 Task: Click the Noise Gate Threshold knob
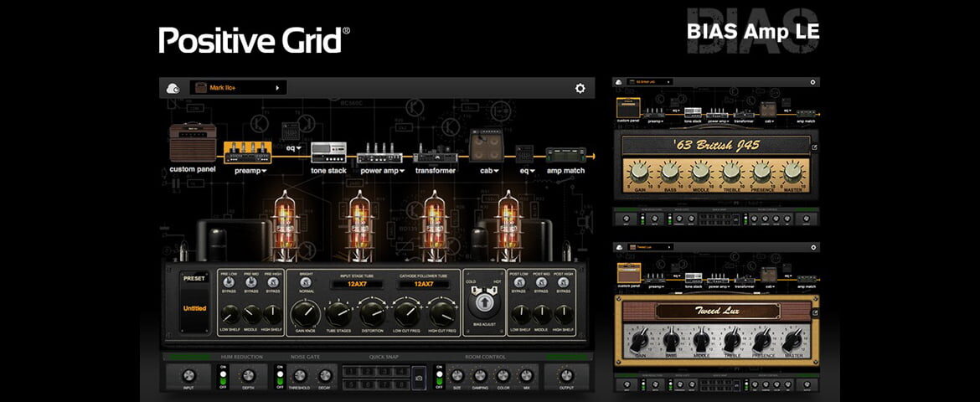300,376
